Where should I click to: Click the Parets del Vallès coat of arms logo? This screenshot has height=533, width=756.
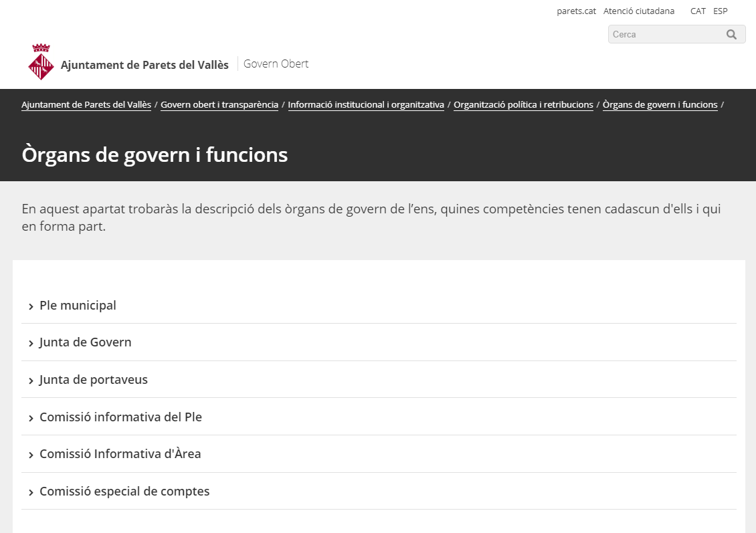pyautogui.click(x=41, y=63)
